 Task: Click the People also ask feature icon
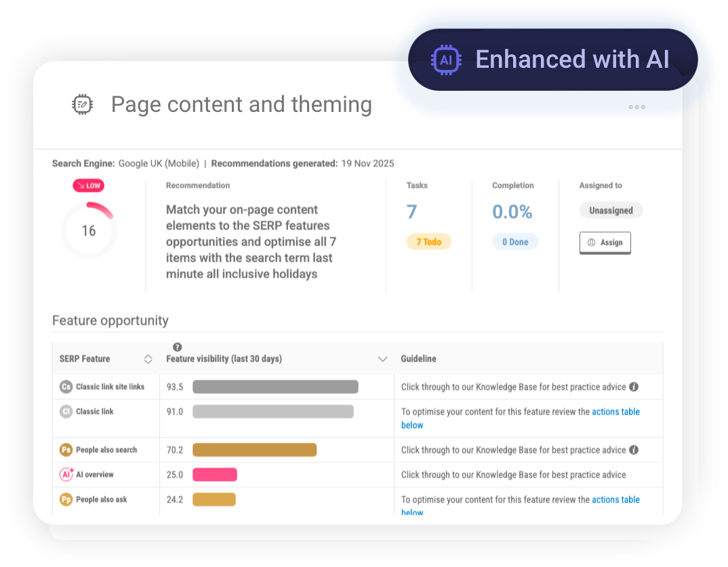[x=65, y=499]
